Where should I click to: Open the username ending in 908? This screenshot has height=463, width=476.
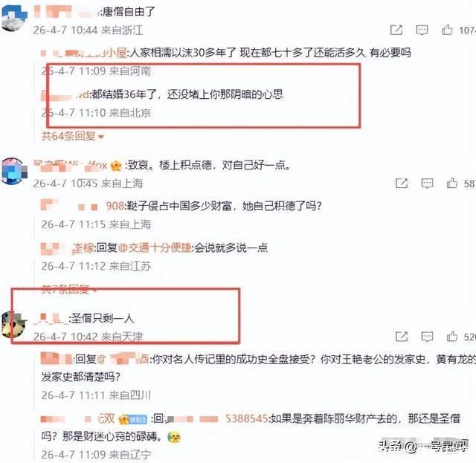[x=83, y=207]
